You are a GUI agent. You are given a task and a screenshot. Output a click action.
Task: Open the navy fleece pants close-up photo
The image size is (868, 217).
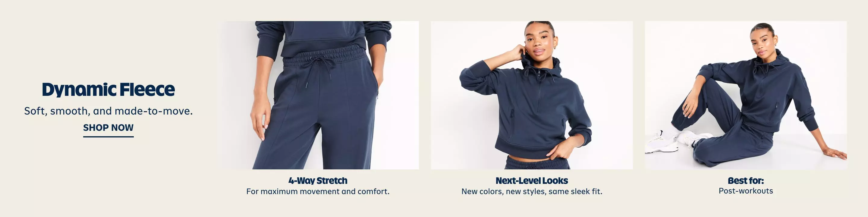tap(318, 95)
